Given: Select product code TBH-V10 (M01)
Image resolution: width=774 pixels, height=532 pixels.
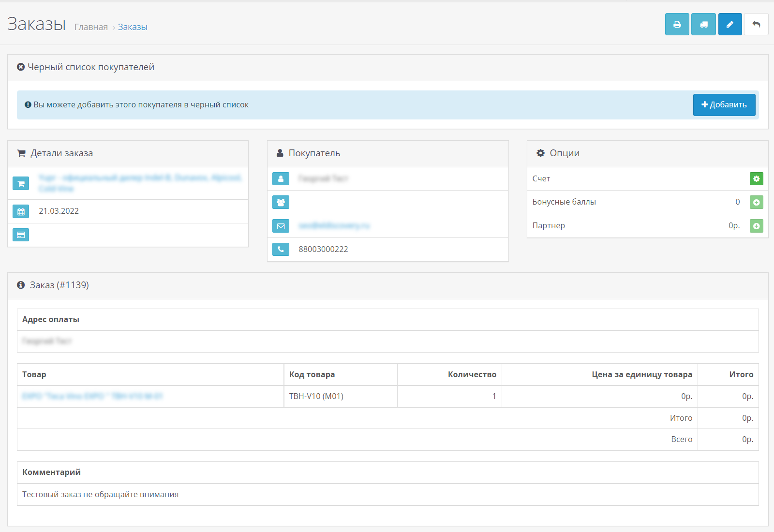Looking at the screenshot, I should 316,397.
